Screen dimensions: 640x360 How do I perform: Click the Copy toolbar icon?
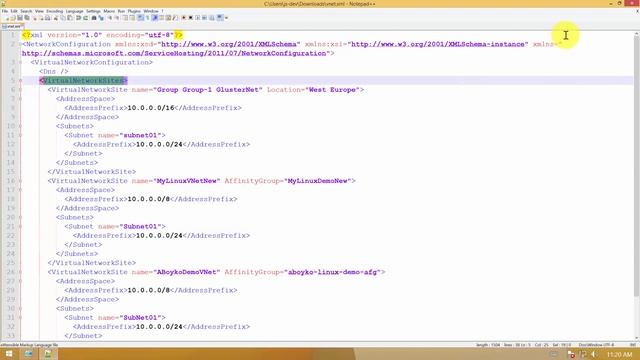point(62,18)
